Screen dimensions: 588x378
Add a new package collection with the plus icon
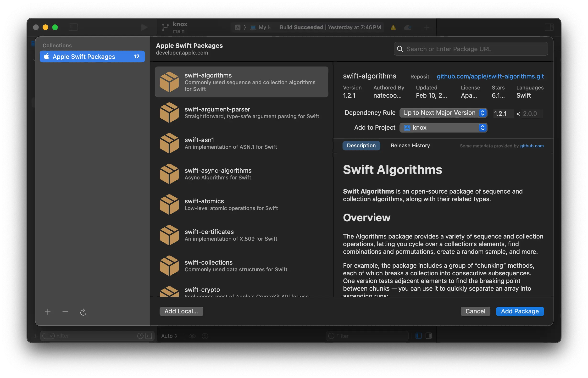click(48, 312)
